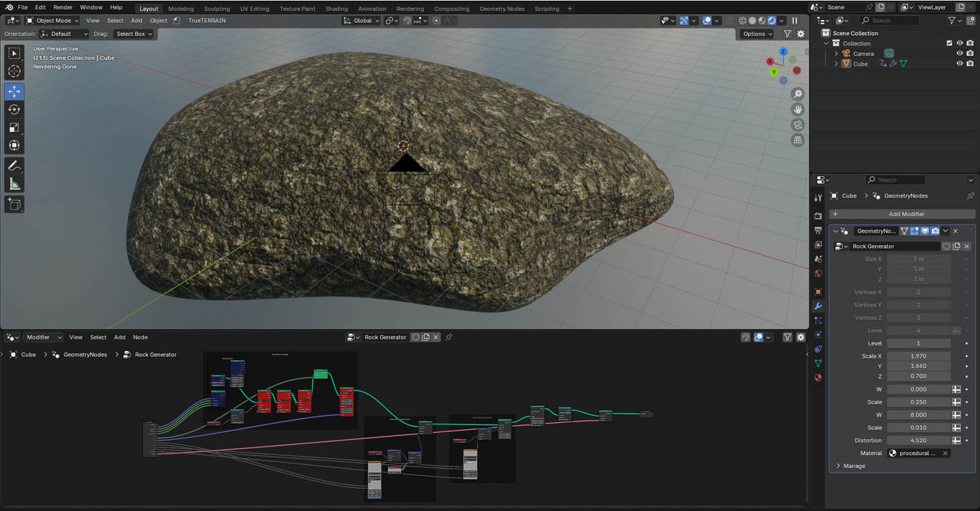Image resolution: width=980 pixels, height=511 pixels.
Task: Open the Object Mode dropdown
Action: coord(54,21)
